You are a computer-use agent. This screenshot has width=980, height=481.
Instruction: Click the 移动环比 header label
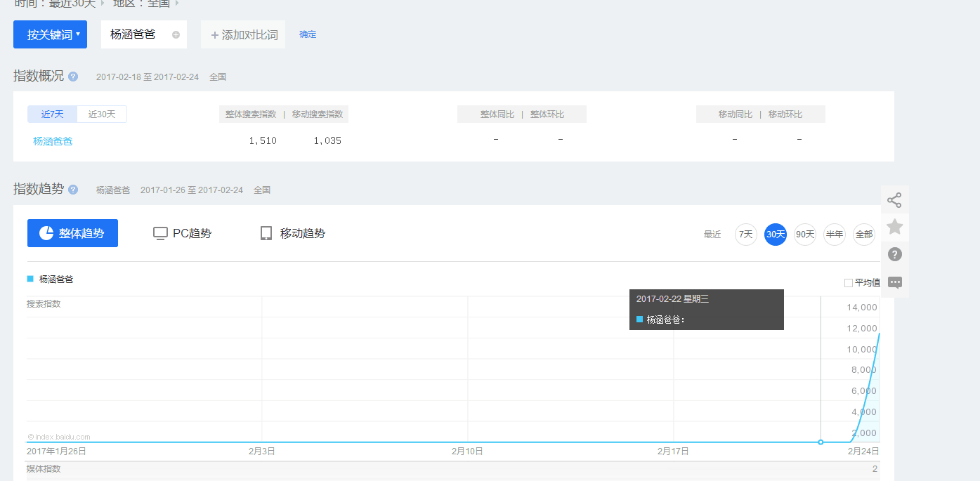pyautogui.click(x=785, y=114)
